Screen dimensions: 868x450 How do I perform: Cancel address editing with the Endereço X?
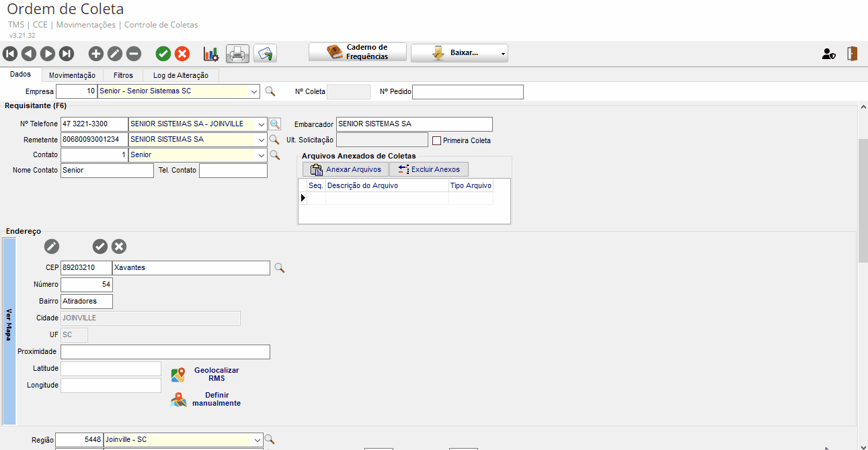click(x=119, y=246)
